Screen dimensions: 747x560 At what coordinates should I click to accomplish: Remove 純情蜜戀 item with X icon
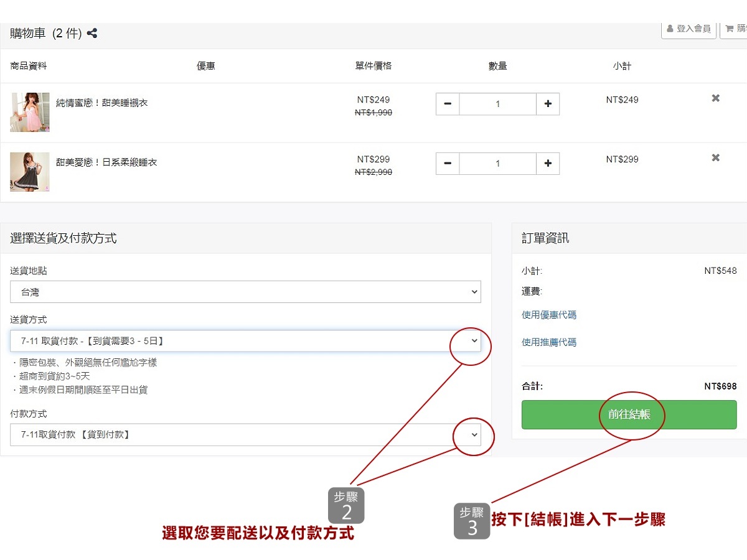(x=715, y=98)
